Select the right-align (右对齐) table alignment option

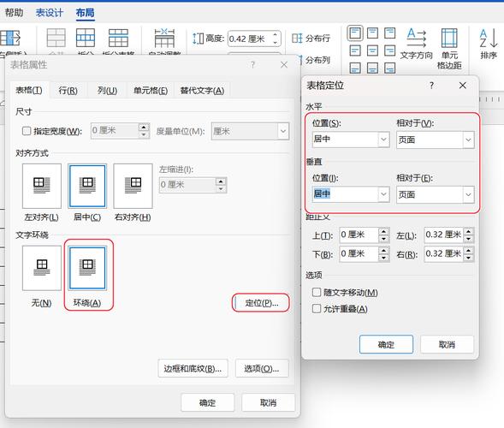click(x=133, y=186)
